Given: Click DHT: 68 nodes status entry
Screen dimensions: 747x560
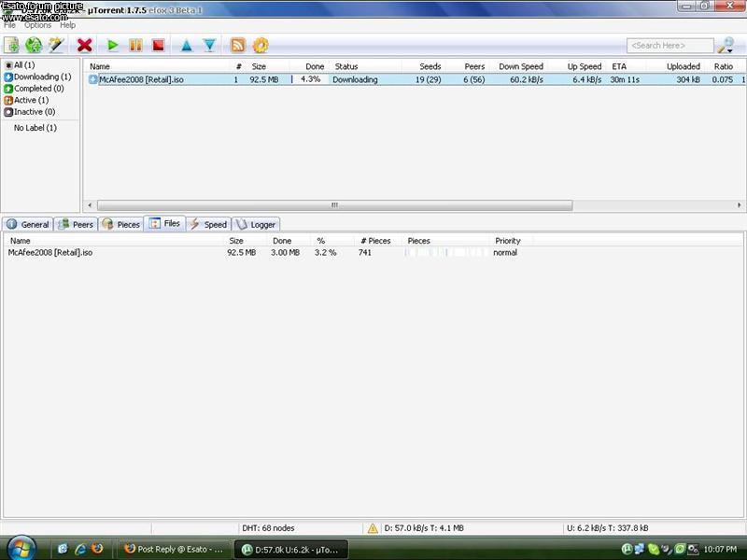Looking at the screenshot, I should (x=268, y=528).
